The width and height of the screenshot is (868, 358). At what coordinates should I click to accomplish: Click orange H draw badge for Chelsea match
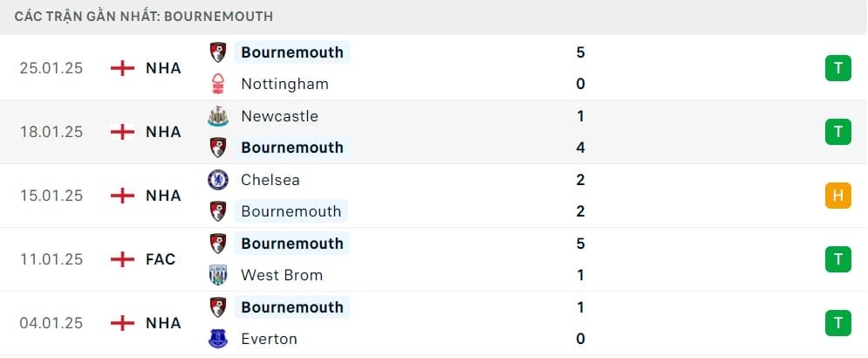838,195
